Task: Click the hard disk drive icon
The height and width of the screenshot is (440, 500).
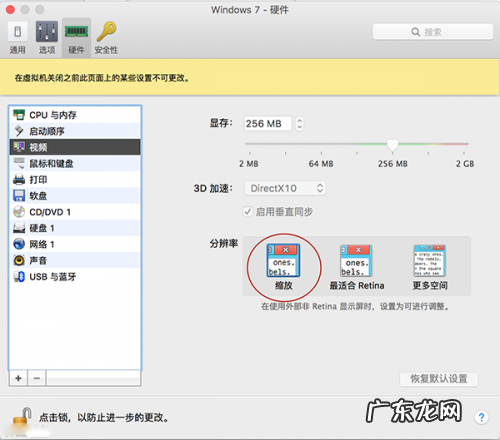Action: (19, 228)
